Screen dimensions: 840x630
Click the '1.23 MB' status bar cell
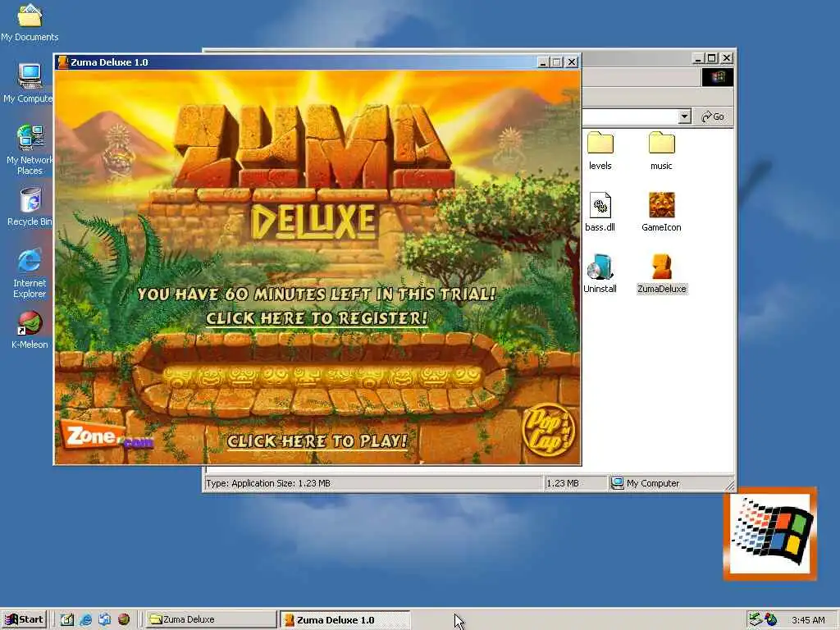click(575, 483)
